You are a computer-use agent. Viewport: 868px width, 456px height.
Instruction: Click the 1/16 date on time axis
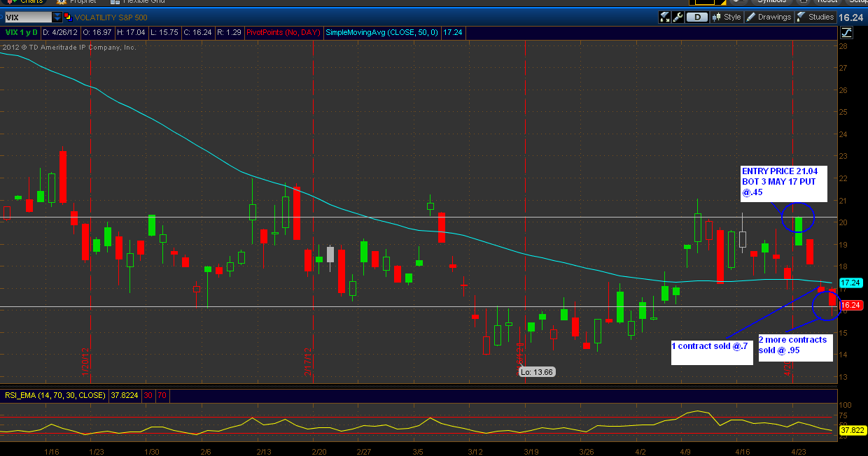coord(51,450)
